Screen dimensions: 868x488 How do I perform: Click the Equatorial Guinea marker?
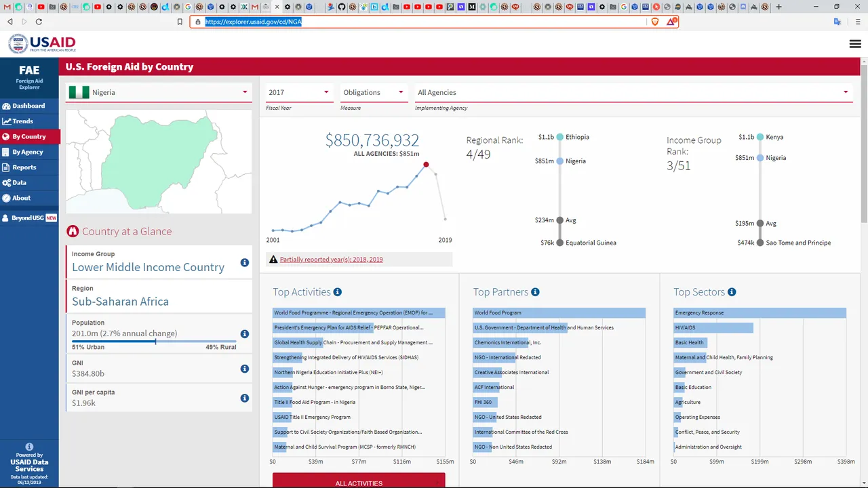(x=560, y=243)
